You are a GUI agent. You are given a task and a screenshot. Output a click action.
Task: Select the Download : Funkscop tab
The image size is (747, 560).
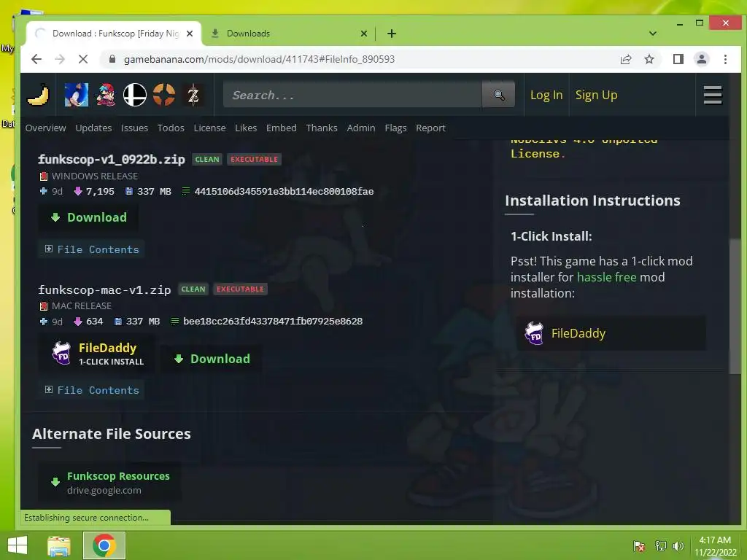click(115, 34)
